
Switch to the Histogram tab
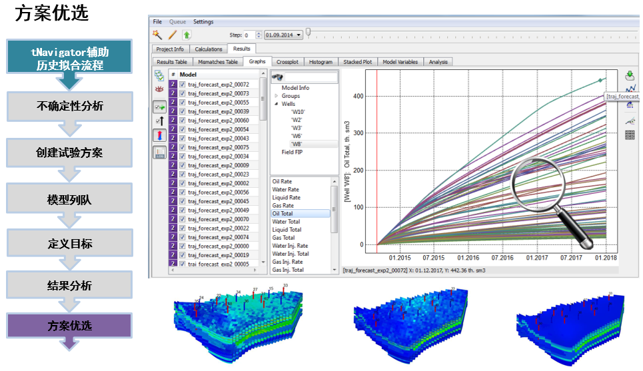point(321,62)
